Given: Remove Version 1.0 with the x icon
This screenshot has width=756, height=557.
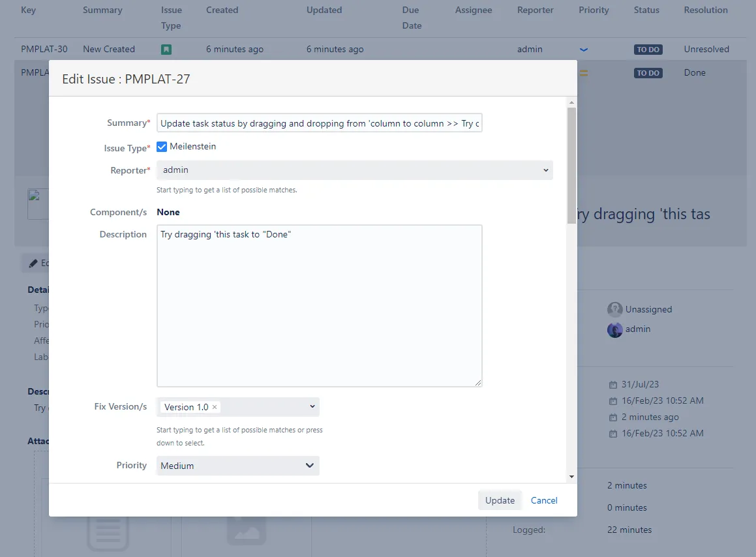Looking at the screenshot, I should [215, 407].
